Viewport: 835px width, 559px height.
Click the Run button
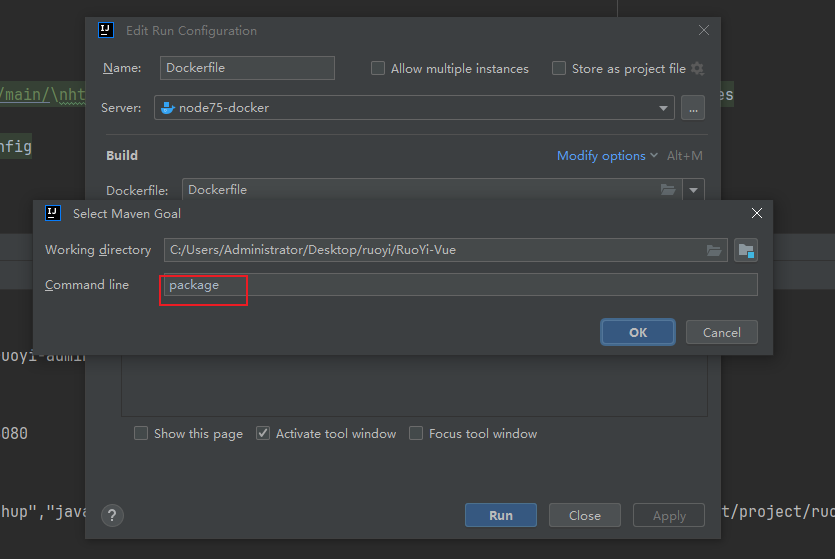501,515
